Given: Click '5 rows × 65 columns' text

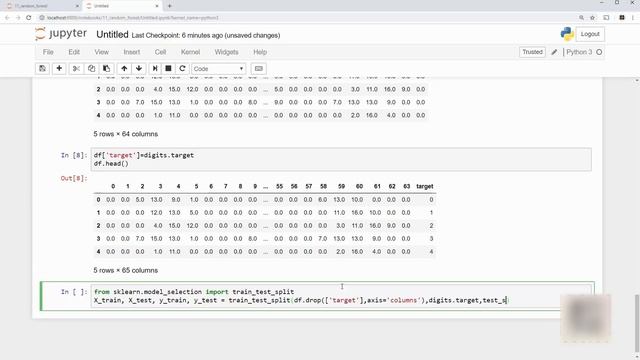Looking at the screenshot, I should 126,271.
